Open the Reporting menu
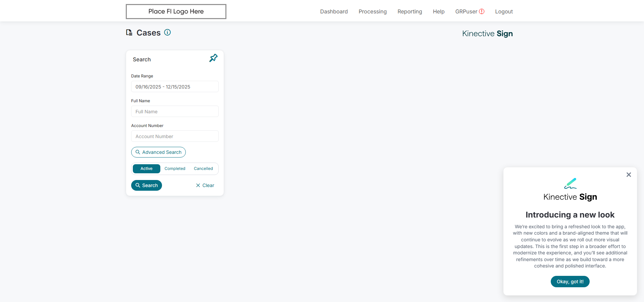This screenshot has width=644, height=302. click(410, 11)
